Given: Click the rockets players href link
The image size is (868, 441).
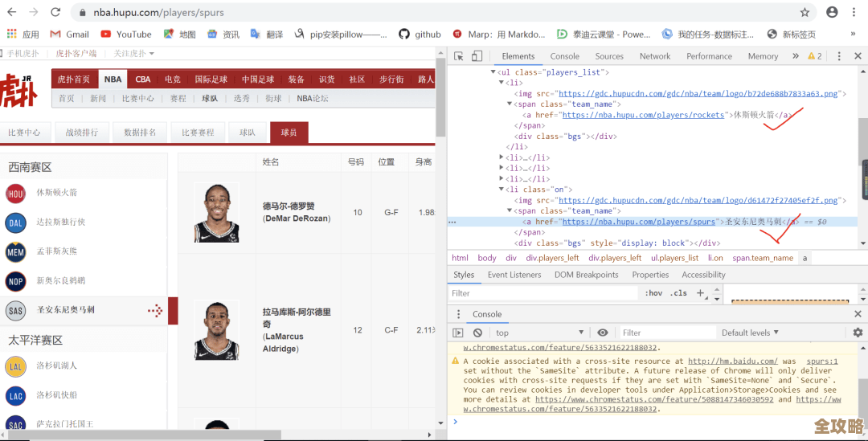Looking at the screenshot, I should click(643, 115).
